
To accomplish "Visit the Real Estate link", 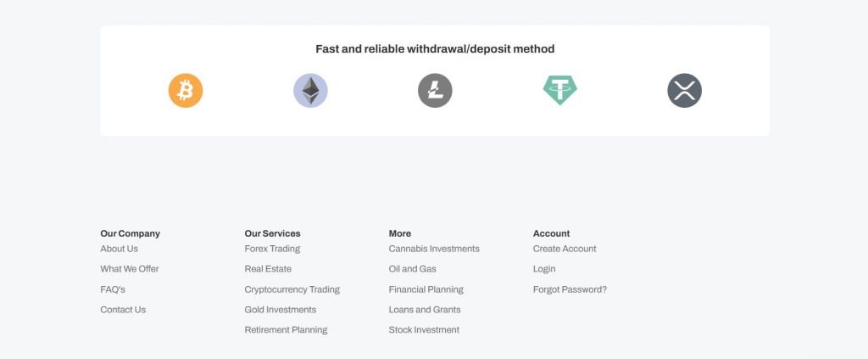I will point(268,269).
